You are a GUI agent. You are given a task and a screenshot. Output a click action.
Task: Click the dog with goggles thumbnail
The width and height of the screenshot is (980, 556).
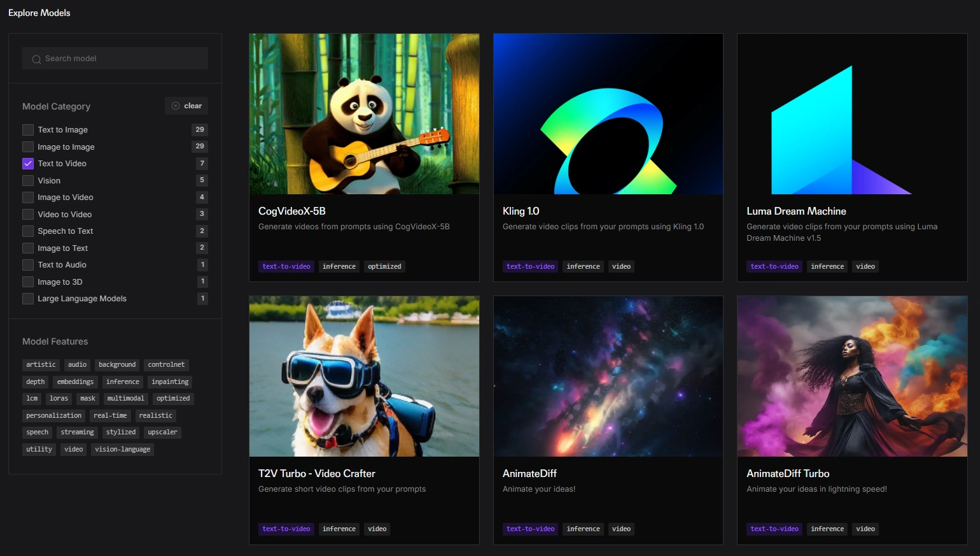[x=364, y=376]
